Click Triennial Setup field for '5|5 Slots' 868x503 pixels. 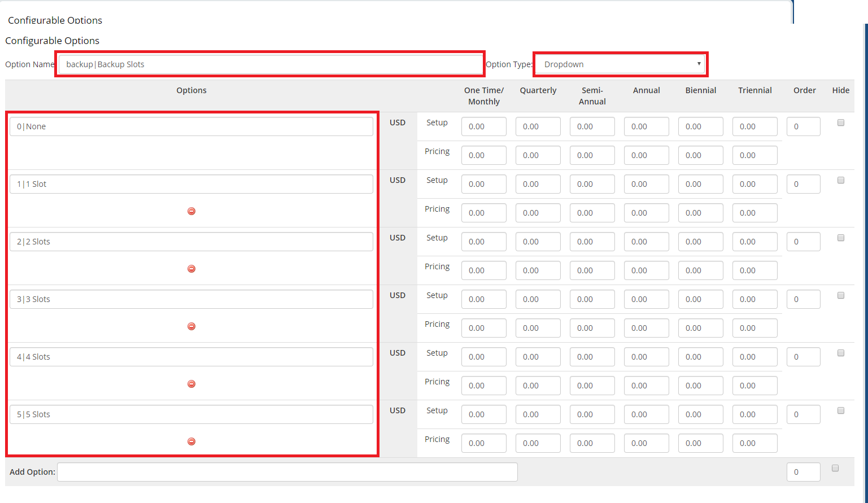[755, 414]
